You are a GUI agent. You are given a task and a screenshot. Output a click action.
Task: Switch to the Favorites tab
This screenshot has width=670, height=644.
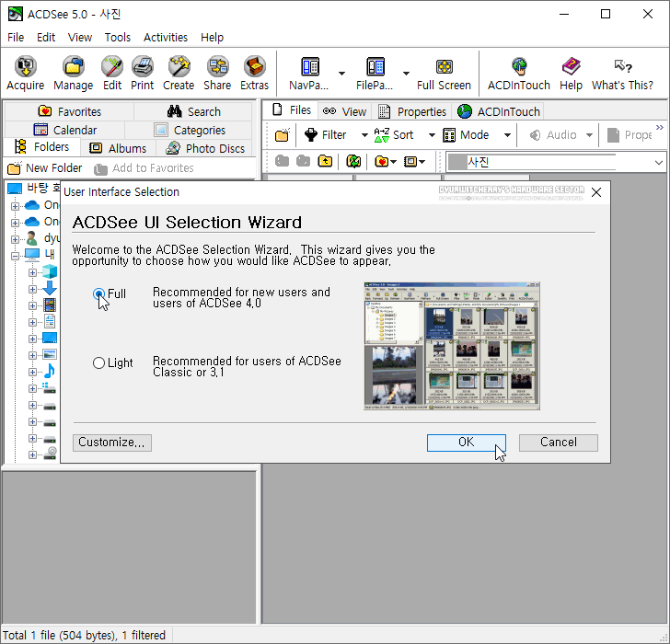69,111
